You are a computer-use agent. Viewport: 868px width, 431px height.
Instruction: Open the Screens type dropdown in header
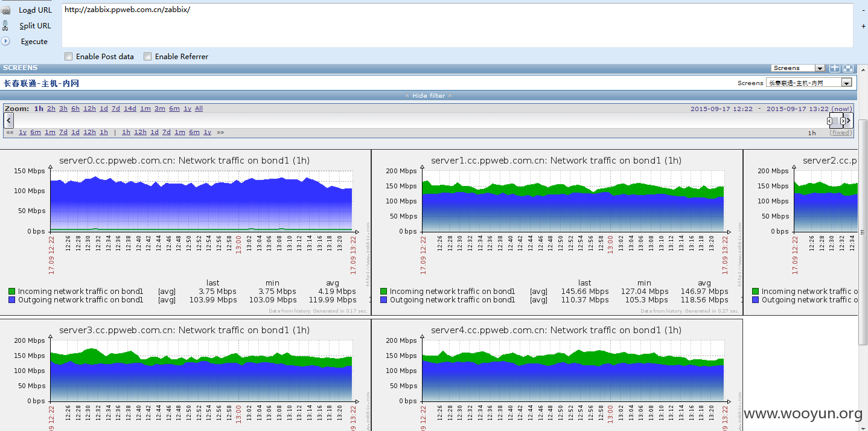[x=798, y=68]
